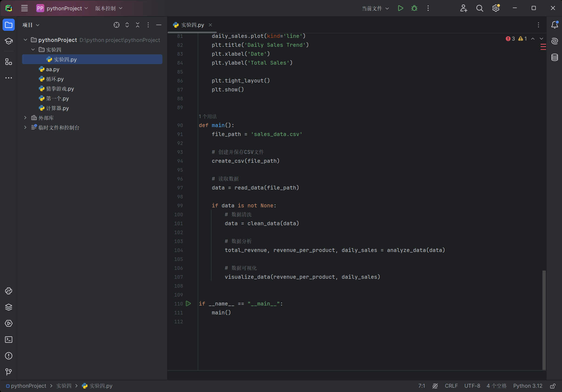Open indent setting 4 个空格
This screenshot has width=562, height=392.
(x=497, y=386)
